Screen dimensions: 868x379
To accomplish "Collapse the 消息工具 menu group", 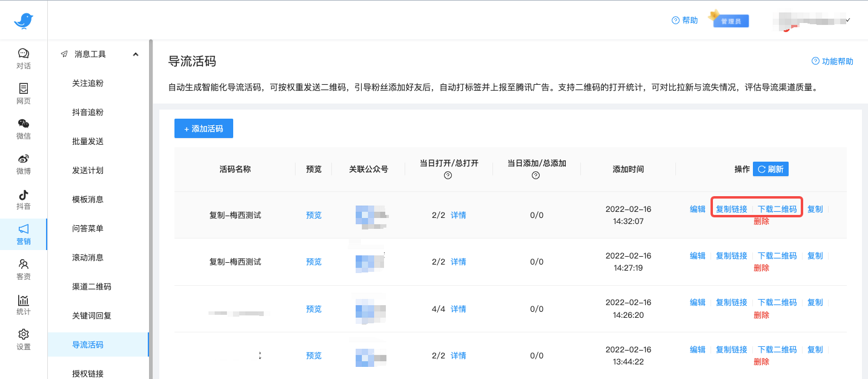I will [136, 53].
